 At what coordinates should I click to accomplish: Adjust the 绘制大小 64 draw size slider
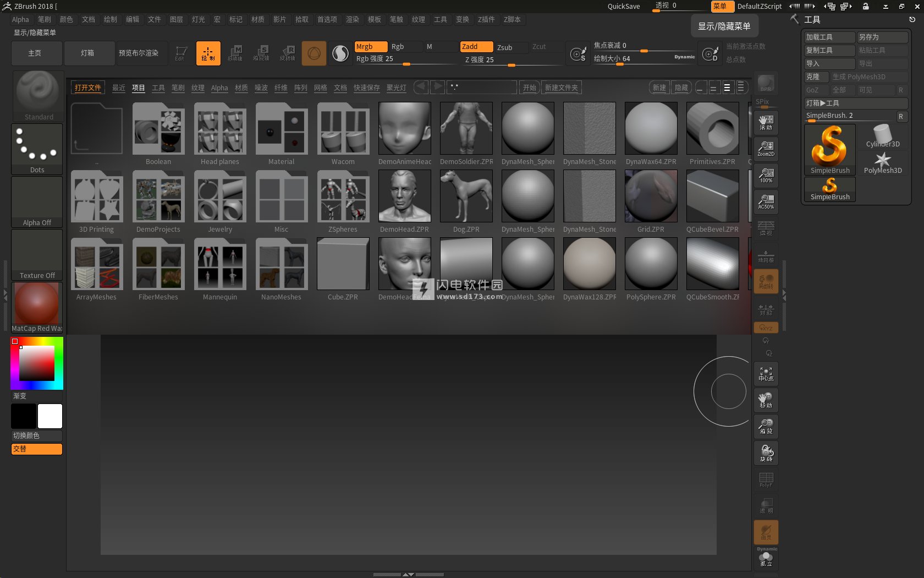coord(644,59)
